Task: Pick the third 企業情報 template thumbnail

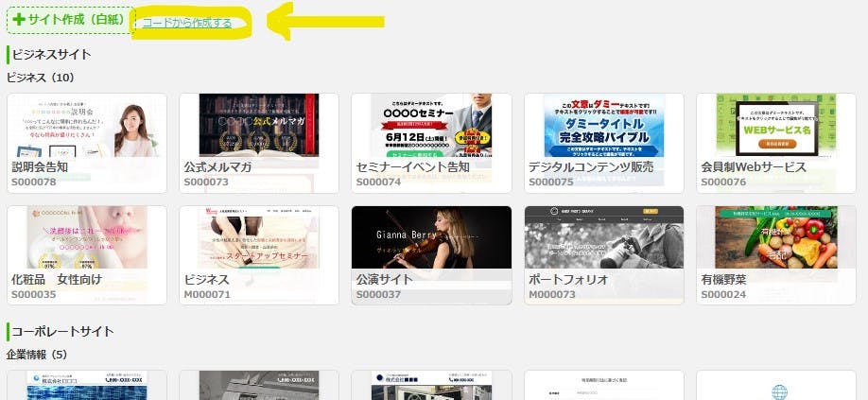Action: (x=431, y=386)
